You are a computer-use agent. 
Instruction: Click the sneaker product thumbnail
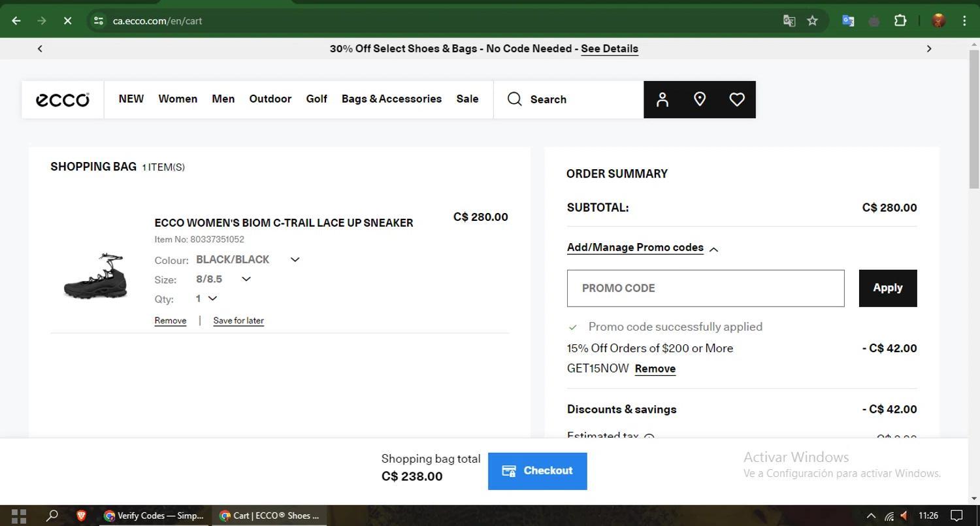pyautogui.click(x=96, y=276)
